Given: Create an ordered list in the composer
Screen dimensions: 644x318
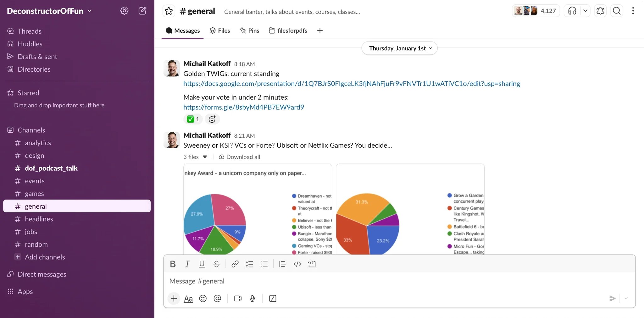Looking at the screenshot, I should click(249, 264).
